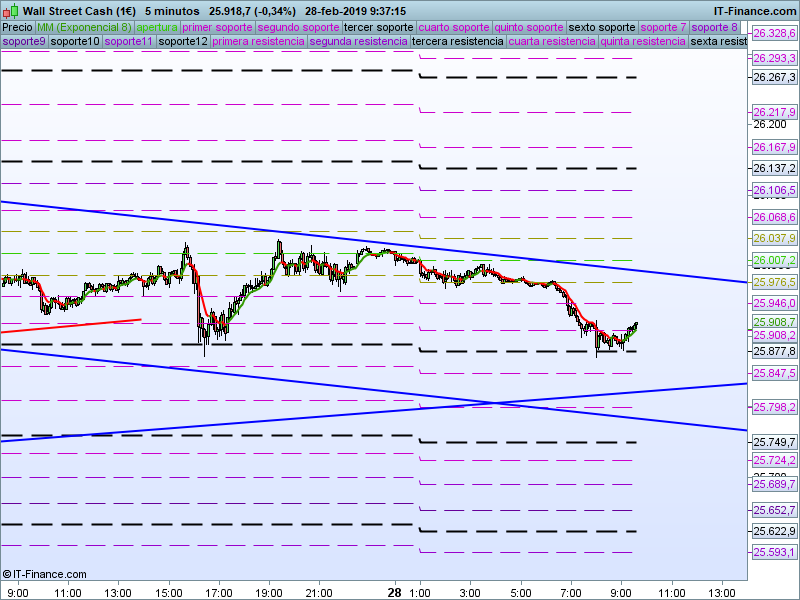Click the 28 date marker on time axis

[x=394, y=592]
